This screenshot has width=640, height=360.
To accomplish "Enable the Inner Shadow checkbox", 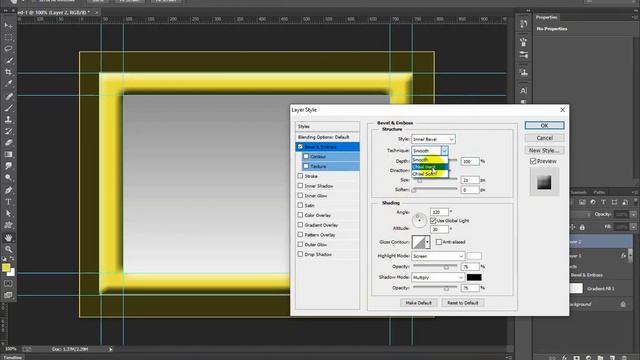I will [x=300, y=186].
